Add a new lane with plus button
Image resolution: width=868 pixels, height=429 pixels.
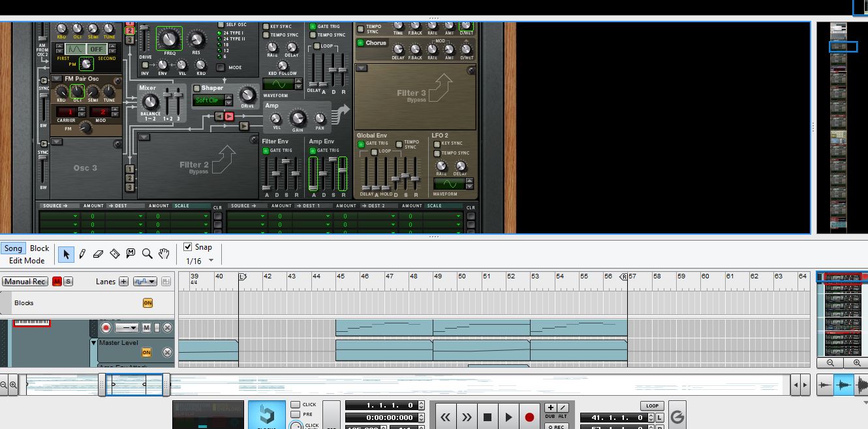point(123,282)
